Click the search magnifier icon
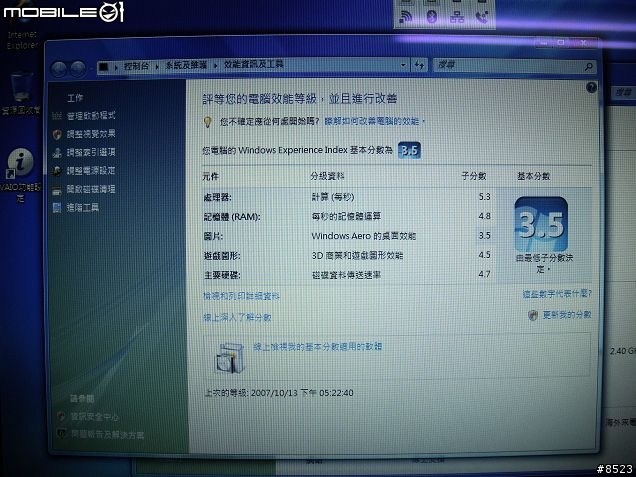The height and width of the screenshot is (477, 636). (588, 67)
